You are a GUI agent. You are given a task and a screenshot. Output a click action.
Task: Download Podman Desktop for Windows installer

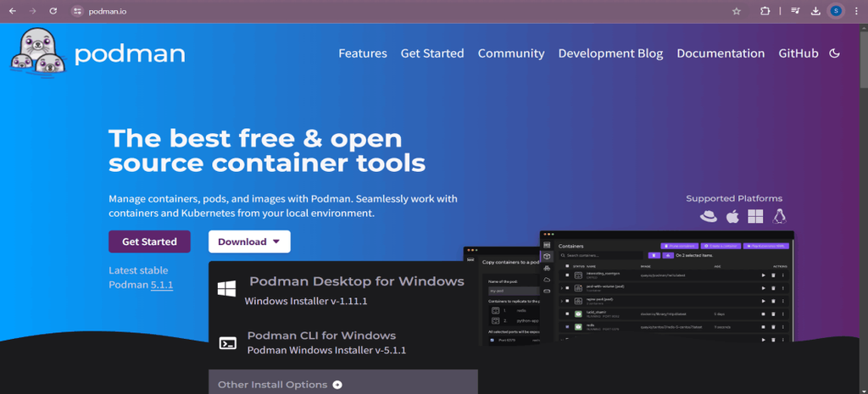coord(342,291)
